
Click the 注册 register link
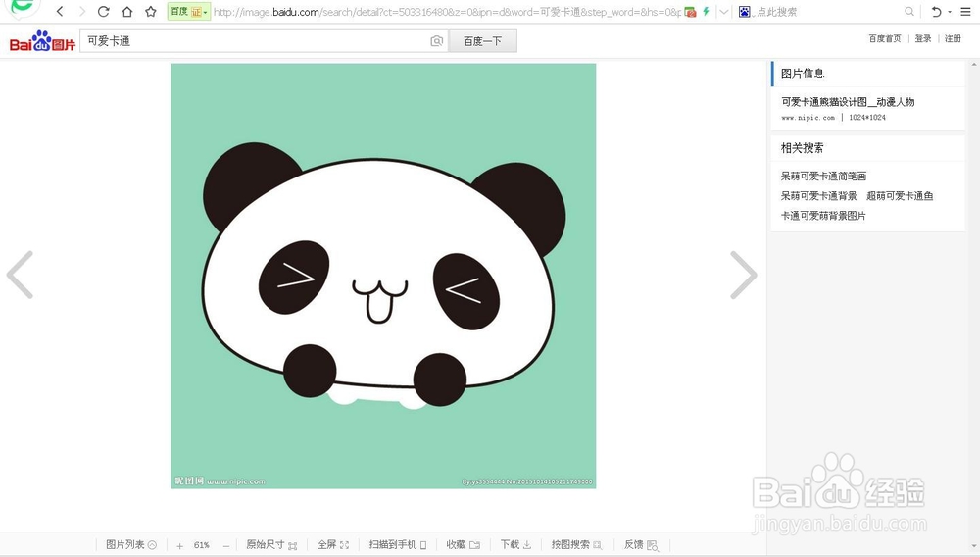pos(953,39)
